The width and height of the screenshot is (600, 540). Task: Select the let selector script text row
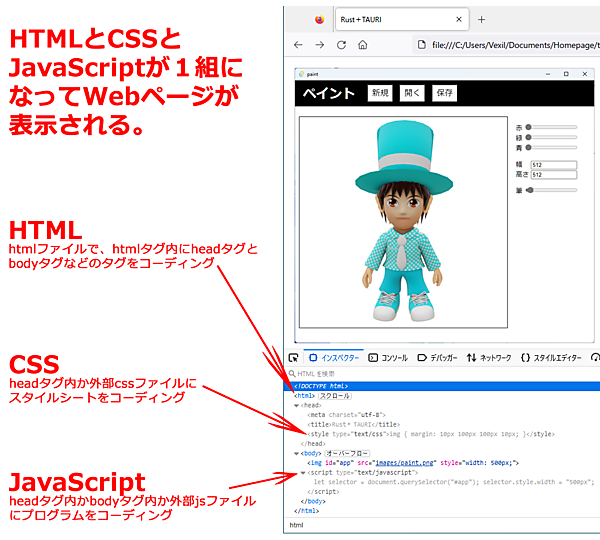454,482
